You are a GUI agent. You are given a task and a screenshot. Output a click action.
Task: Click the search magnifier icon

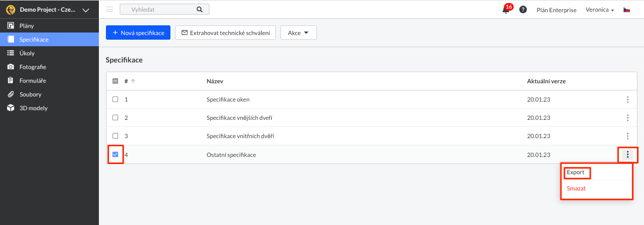pyautogui.click(x=199, y=9)
